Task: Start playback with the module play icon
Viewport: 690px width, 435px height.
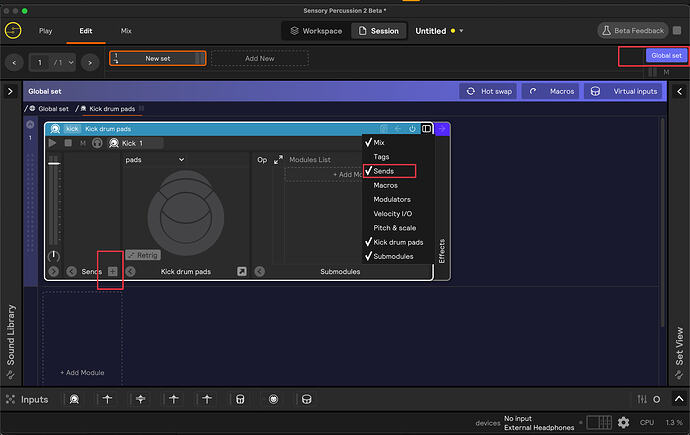Action: click(52, 143)
